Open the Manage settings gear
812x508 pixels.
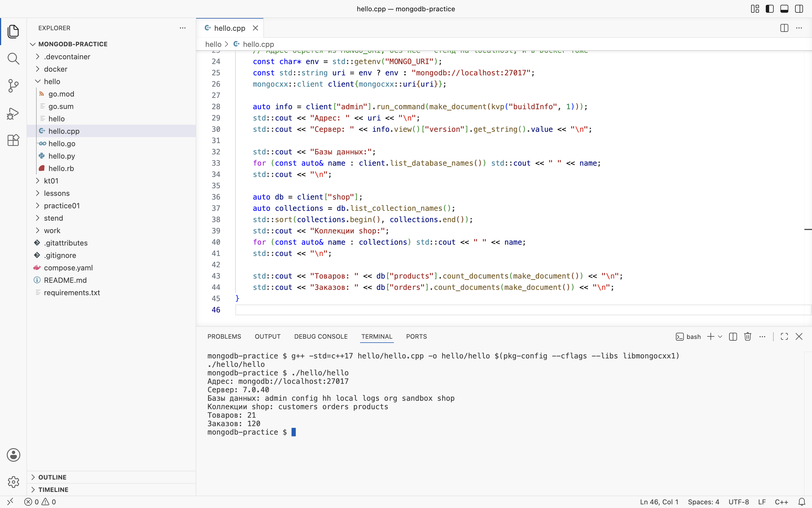point(13,482)
